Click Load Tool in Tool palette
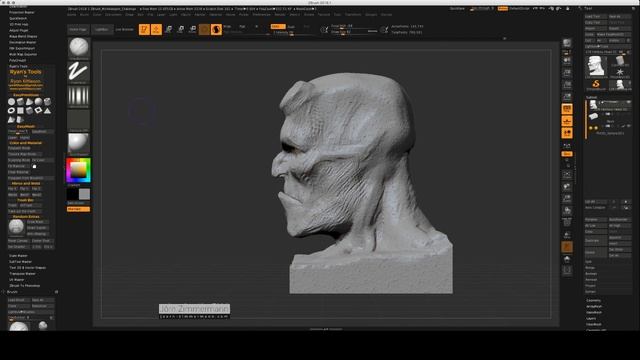The image size is (640, 360). pyautogui.click(x=596, y=17)
